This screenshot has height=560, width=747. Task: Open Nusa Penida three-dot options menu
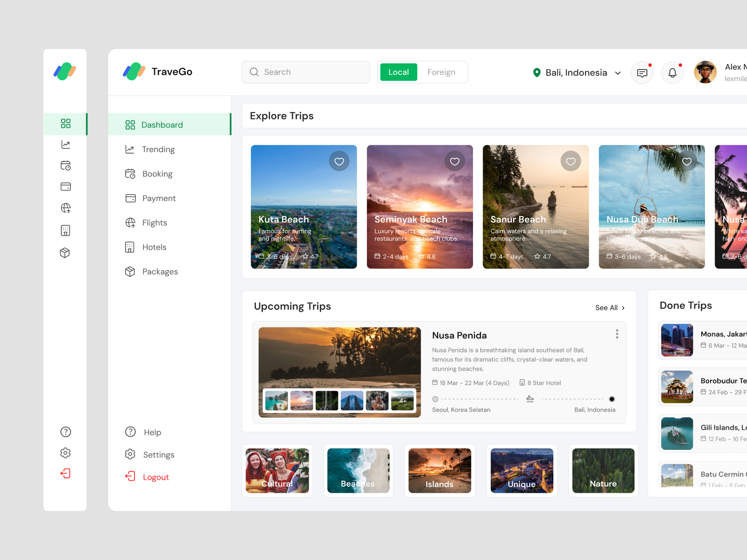pos(617,334)
